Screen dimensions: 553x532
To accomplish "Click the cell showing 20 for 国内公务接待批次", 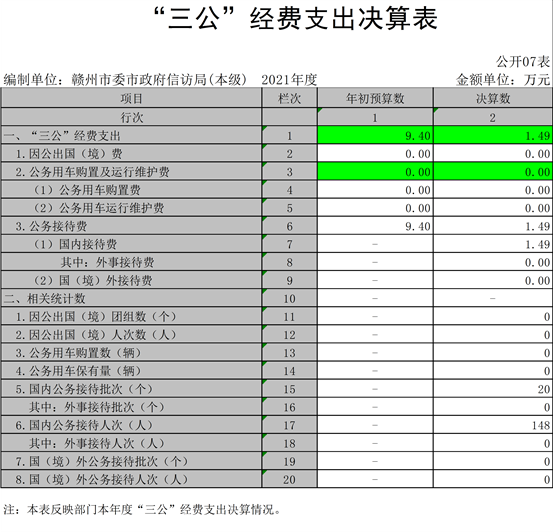I will click(x=493, y=389).
